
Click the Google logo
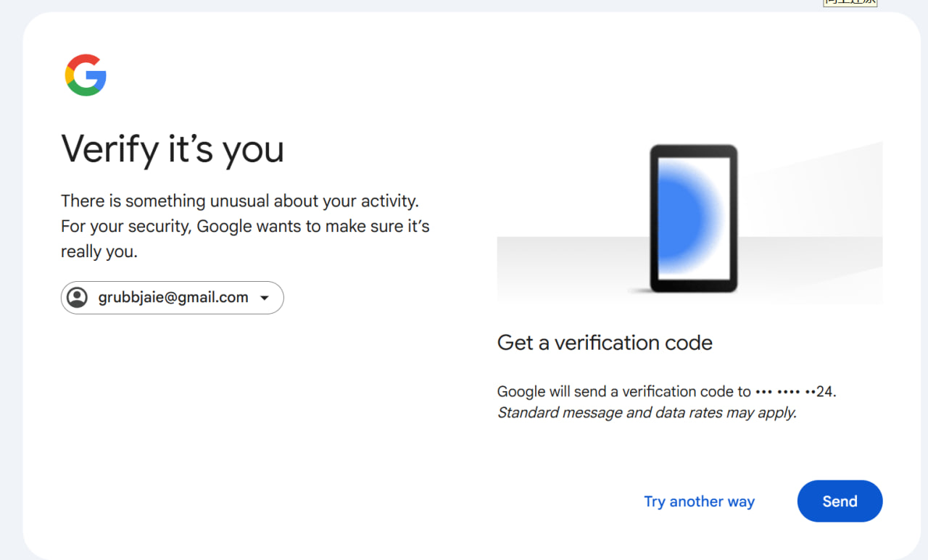click(86, 75)
